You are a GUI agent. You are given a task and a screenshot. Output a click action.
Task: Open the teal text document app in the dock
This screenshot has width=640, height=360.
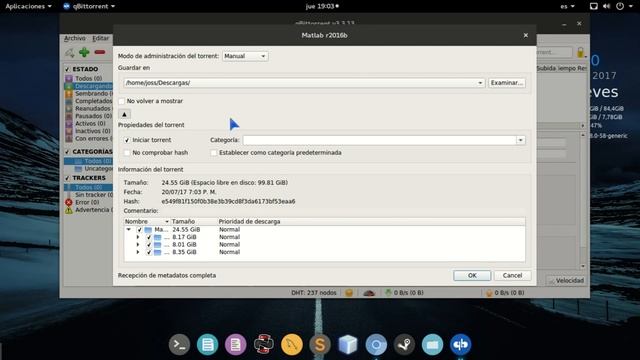pyautogui.click(x=207, y=344)
